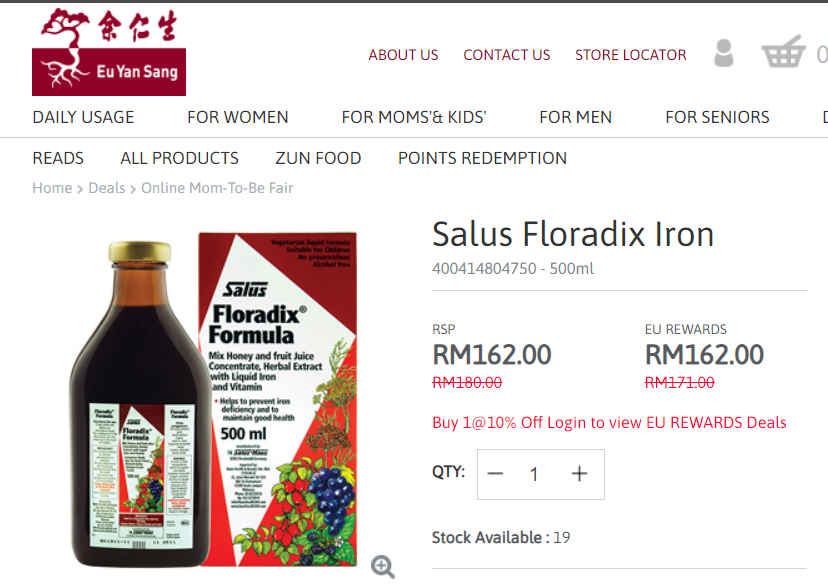Open the user account icon

(723, 53)
